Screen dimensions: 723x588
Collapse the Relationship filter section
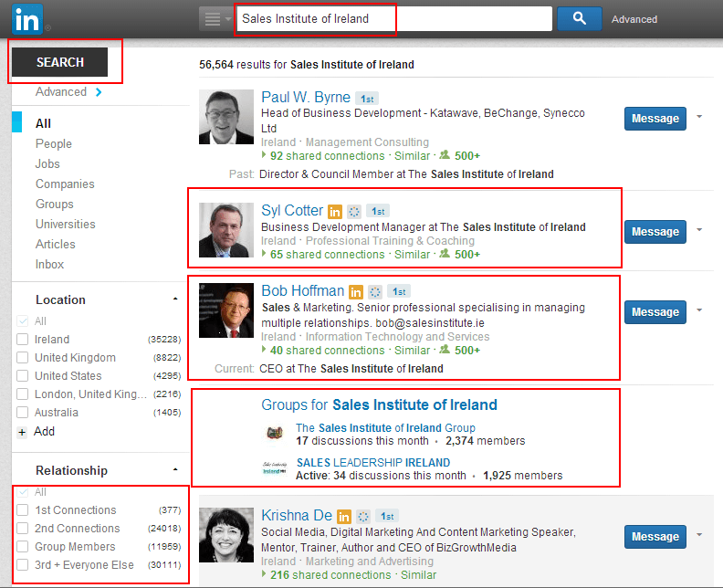click(x=175, y=469)
